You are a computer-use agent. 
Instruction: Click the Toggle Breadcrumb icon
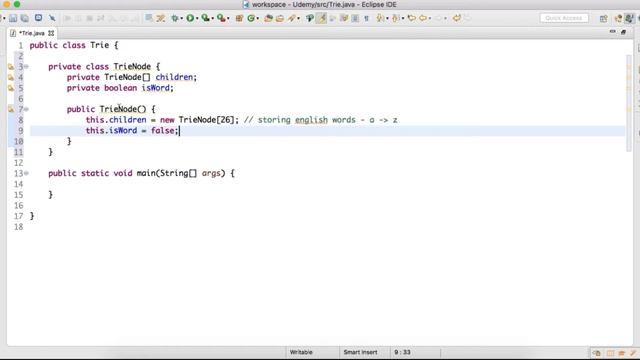point(310,18)
